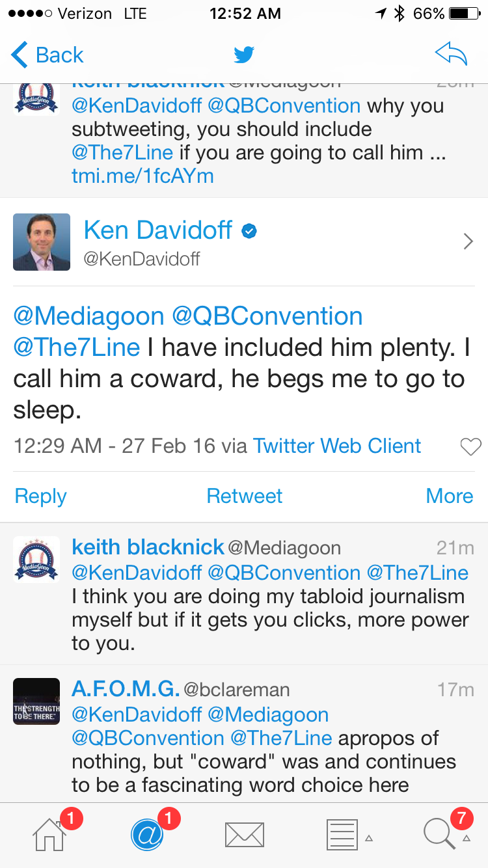
Task: Go back using the Back button
Action: 47,55
